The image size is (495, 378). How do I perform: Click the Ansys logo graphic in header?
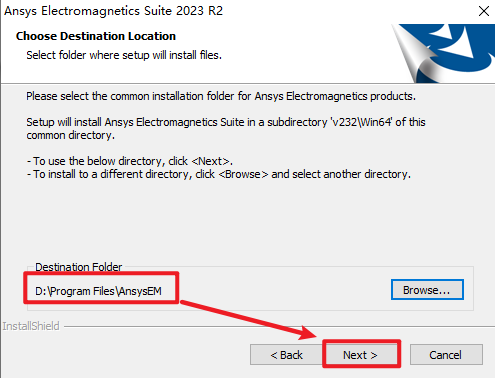443,53
